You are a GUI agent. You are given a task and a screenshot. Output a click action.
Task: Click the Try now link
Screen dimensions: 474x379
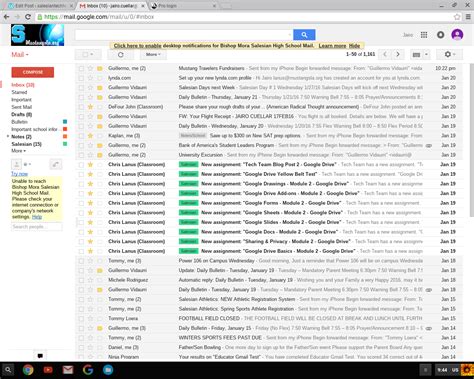click(19, 174)
